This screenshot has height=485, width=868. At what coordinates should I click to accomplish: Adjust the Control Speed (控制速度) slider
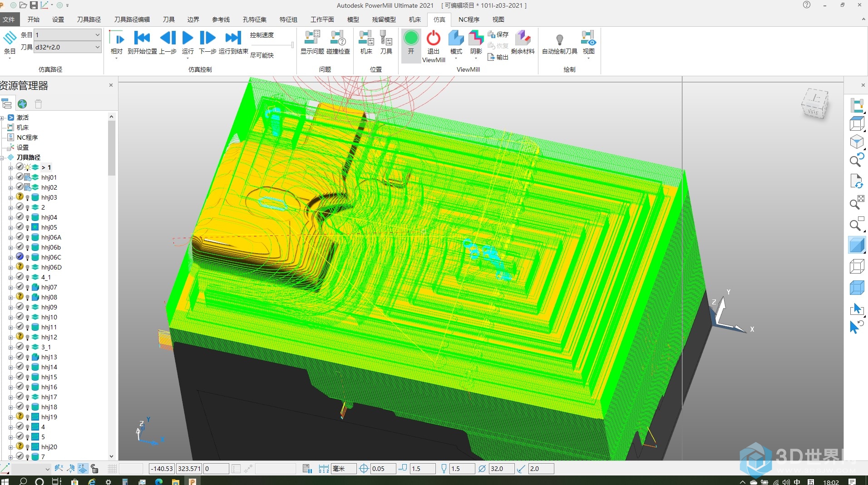click(292, 45)
